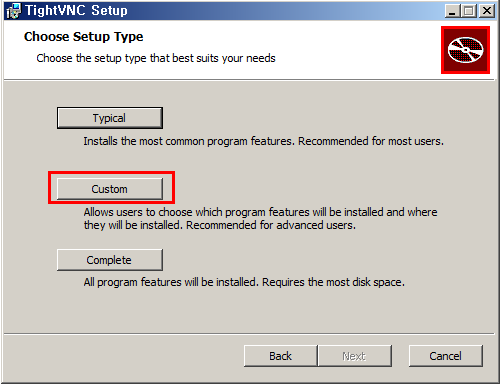501x384 pixels.
Task: Select the Custom setup option
Action: point(110,189)
